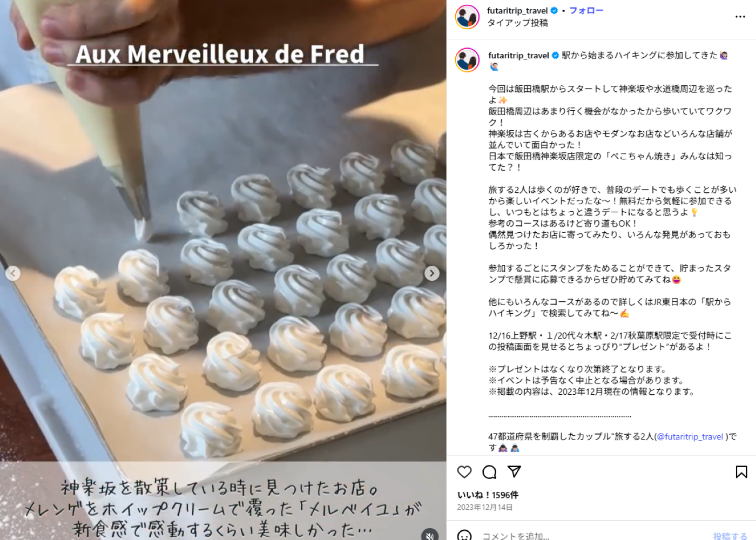The height and width of the screenshot is (540, 756).
Task: Save the post with the bookmark icon
Action: [x=741, y=472]
